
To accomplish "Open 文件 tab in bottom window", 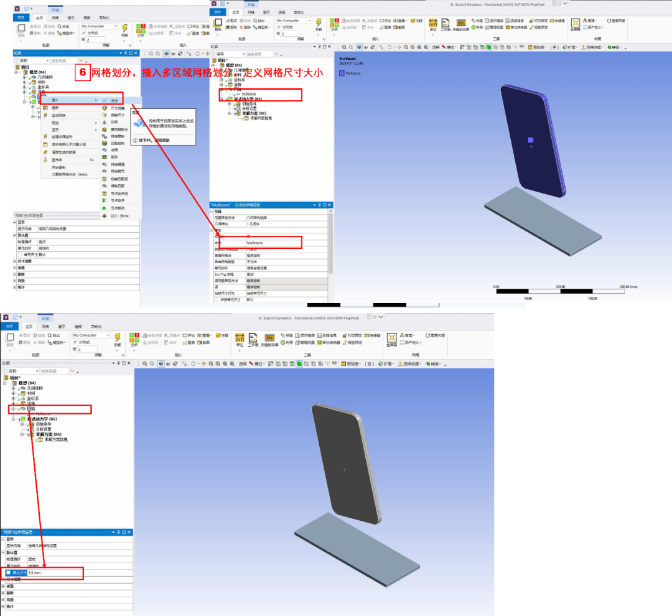I will [x=9, y=326].
